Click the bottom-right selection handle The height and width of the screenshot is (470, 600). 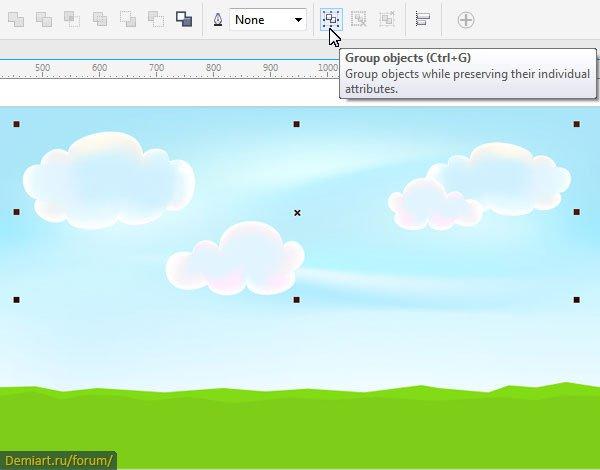pos(577,300)
